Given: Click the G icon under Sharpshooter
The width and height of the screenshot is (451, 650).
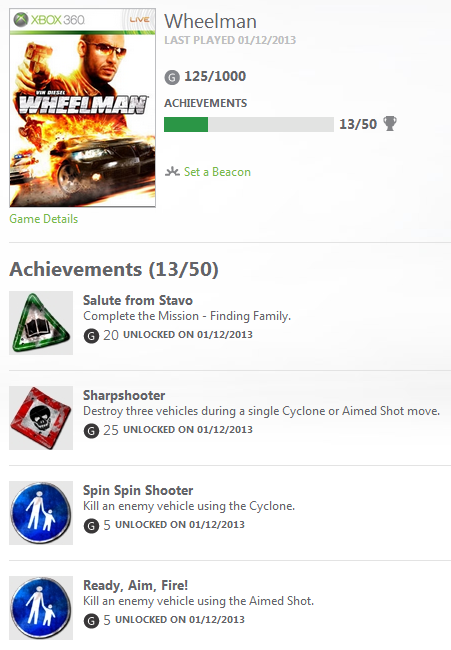Looking at the screenshot, I should [91, 431].
